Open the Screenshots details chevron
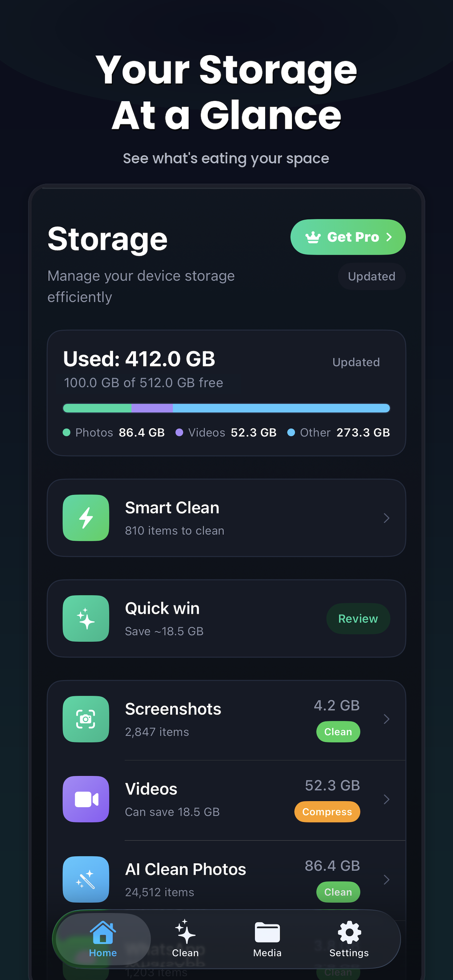Viewport: 453px width, 980px height. click(x=387, y=719)
